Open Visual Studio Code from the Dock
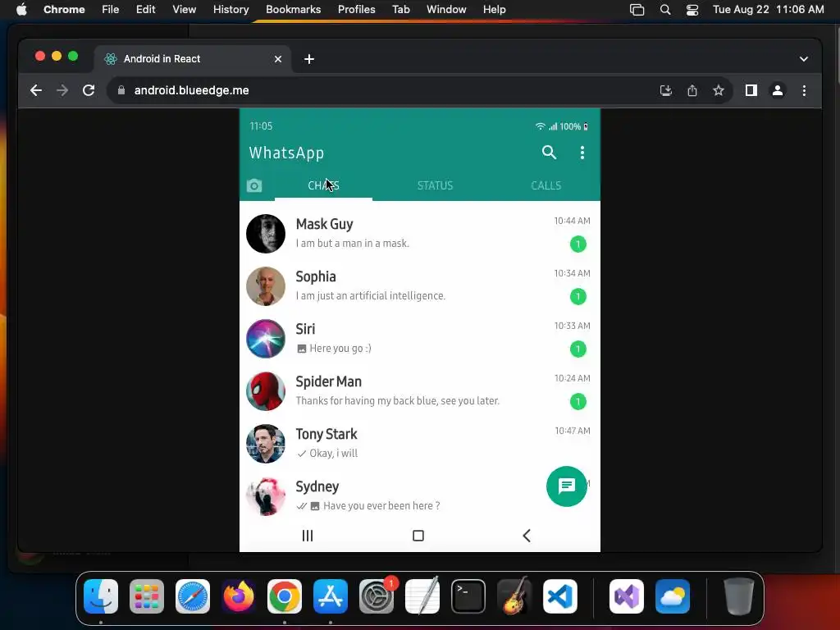Viewport: 840px width, 630px height. (x=560, y=596)
